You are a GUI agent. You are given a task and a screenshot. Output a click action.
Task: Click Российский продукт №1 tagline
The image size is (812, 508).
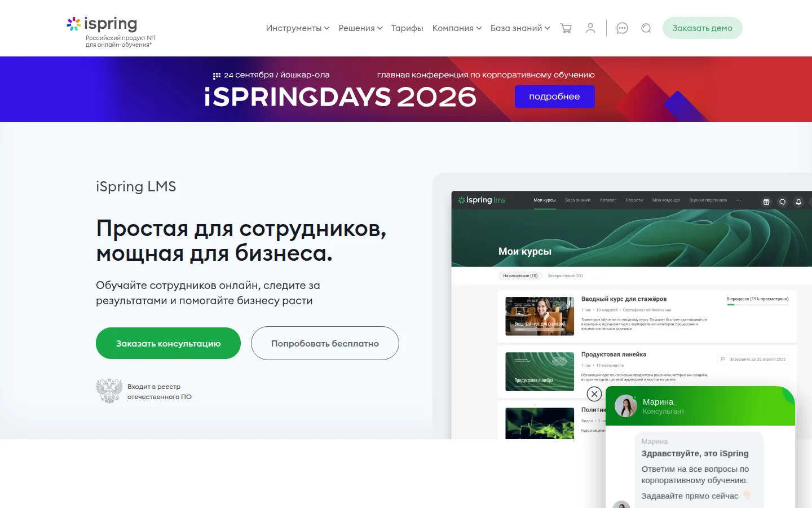pyautogui.click(x=120, y=41)
